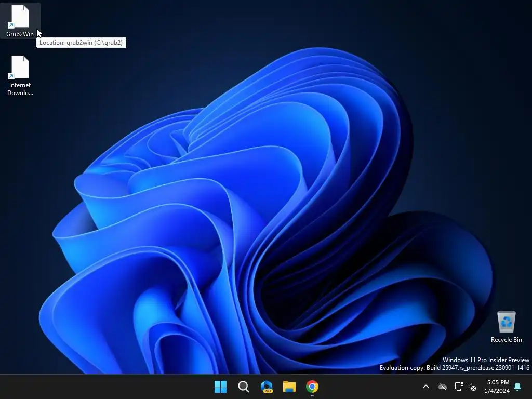This screenshot has height=399, width=532.
Task: Click the Recycle Bin label text
Action: coord(506,340)
